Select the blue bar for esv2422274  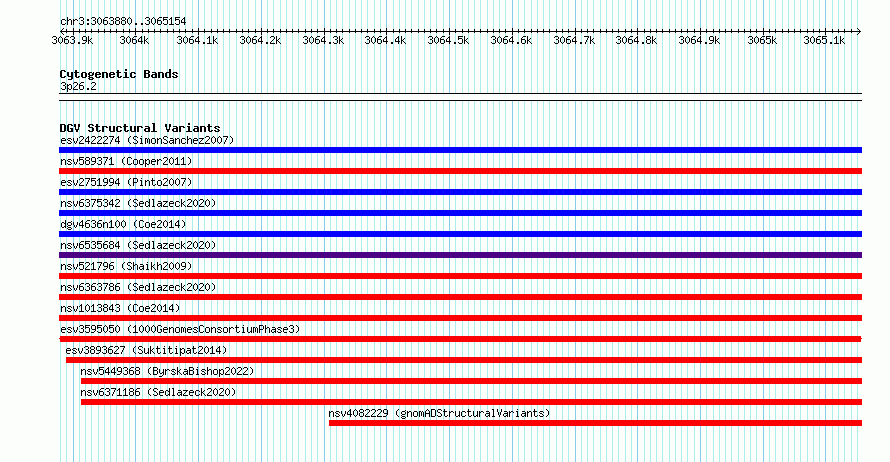tap(460, 150)
